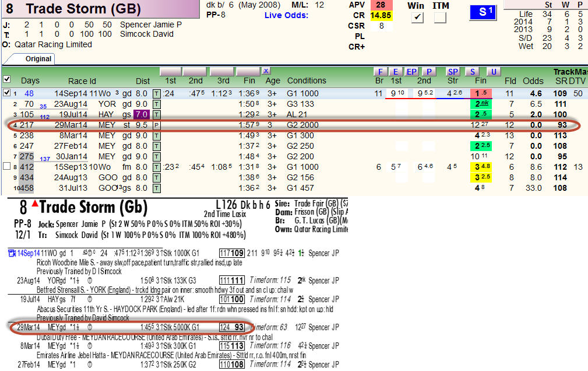Click the P surface icon for 29Mar14 race
This screenshot has height=371, width=588.
click(157, 125)
